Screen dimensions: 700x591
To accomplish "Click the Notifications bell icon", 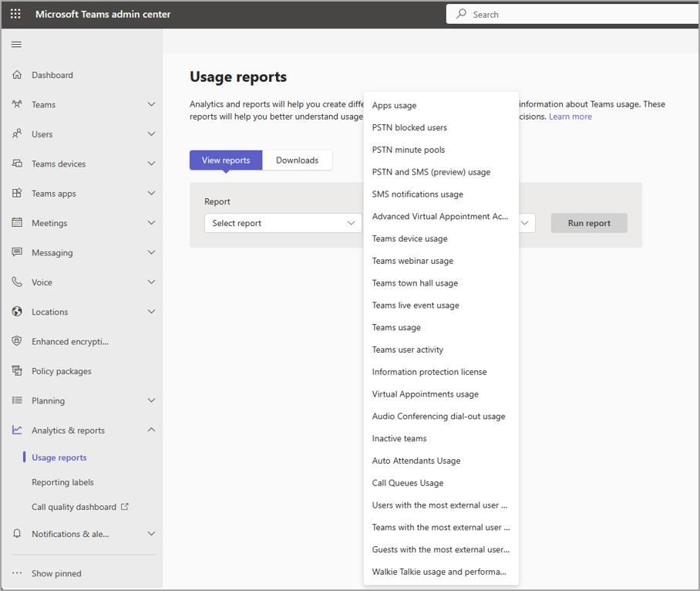I will click(x=17, y=533).
